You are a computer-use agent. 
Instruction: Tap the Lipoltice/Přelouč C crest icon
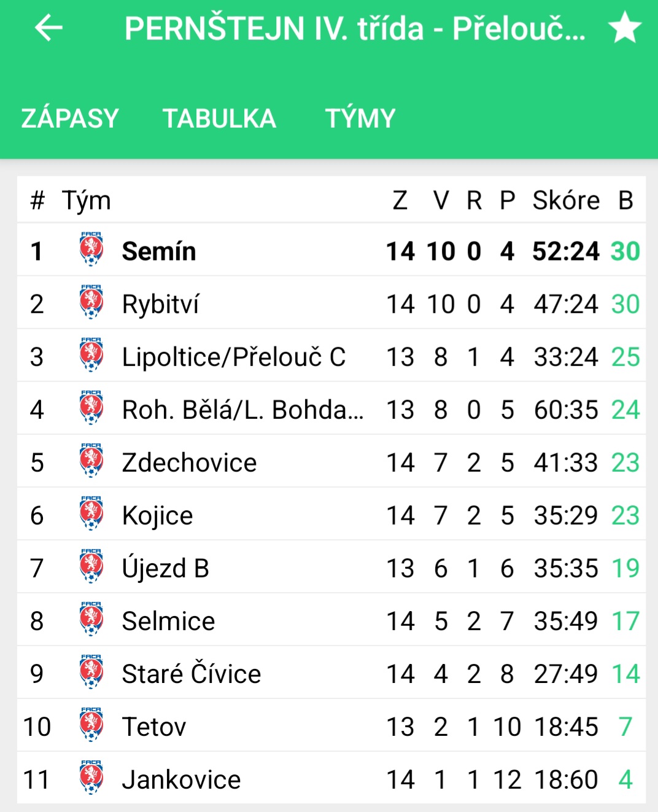click(x=91, y=354)
